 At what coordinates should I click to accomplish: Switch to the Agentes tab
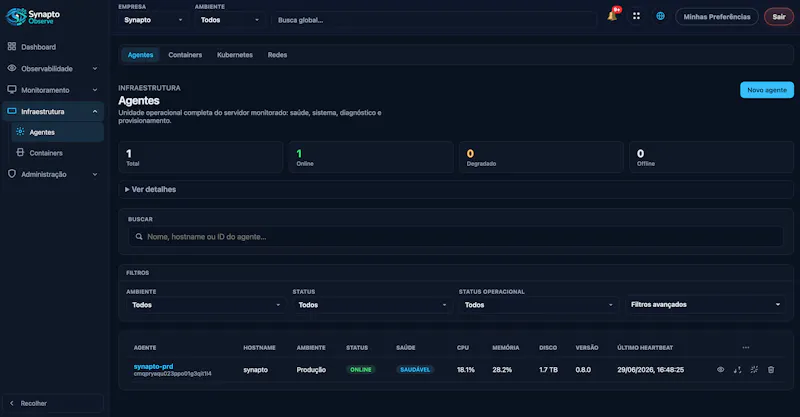(140, 55)
